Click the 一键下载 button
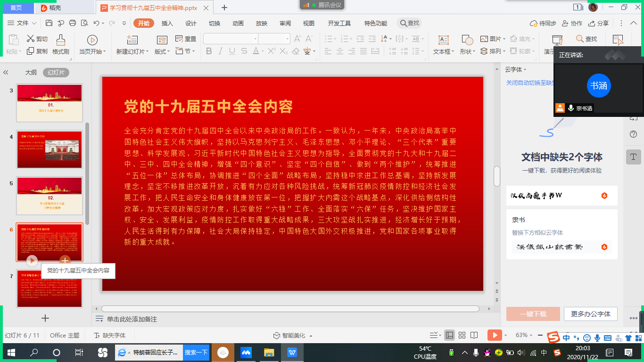644x362 pixels. 533,314
